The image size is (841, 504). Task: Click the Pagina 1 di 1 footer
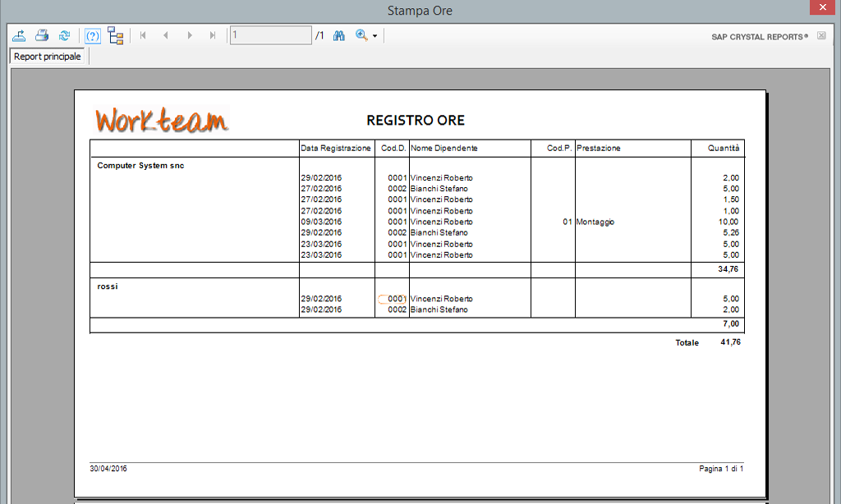721,469
